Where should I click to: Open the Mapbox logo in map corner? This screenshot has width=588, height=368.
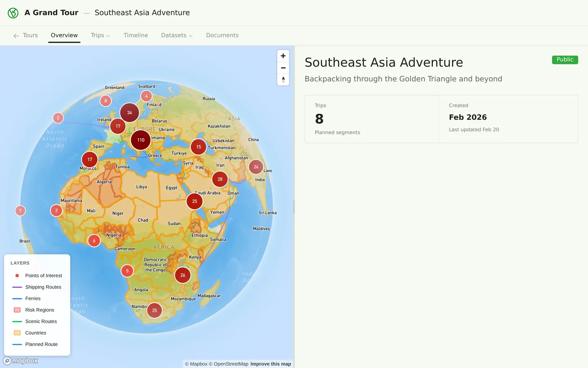click(21, 361)
